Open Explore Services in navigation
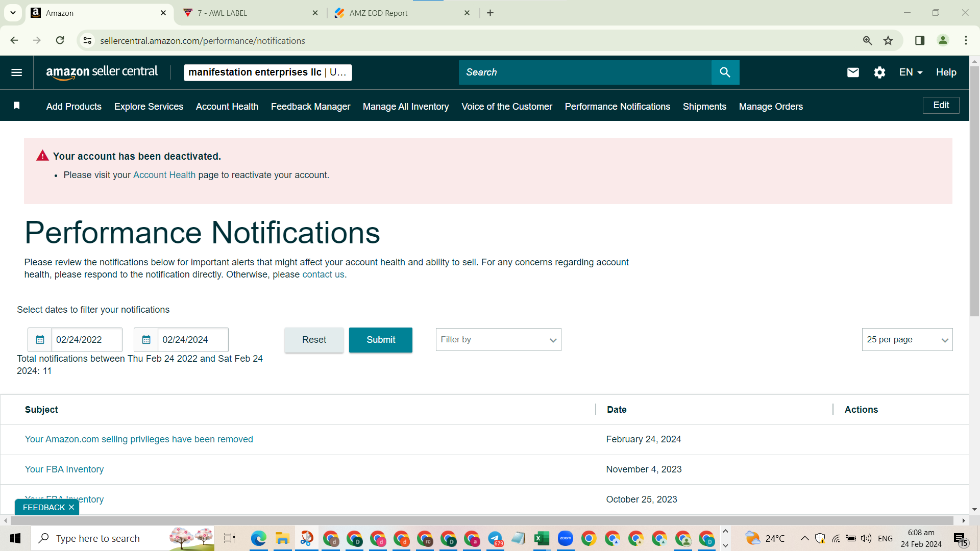Viewport: 980px width, 551px height. tap(149, 106)
